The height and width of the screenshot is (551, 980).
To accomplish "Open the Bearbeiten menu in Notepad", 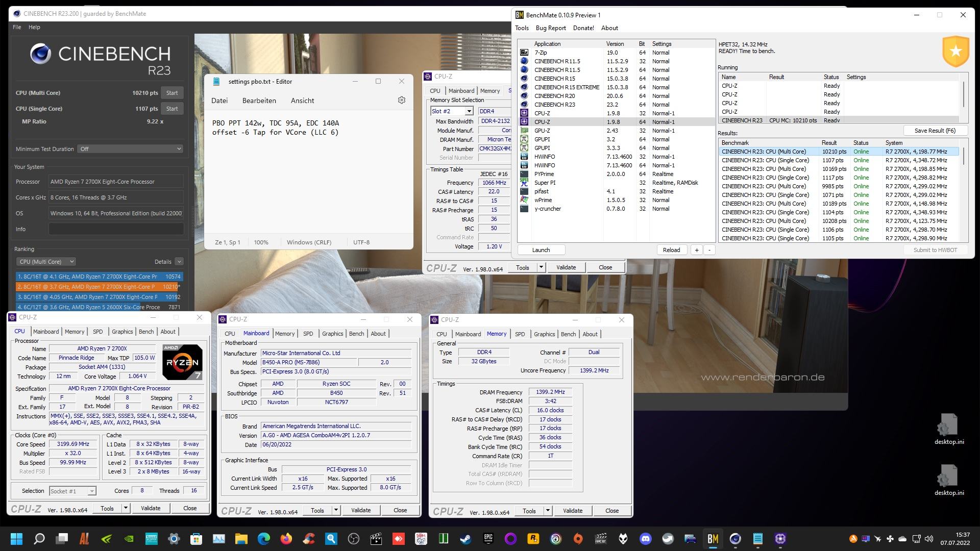I will pyautogui.click(x=259, y=101).
